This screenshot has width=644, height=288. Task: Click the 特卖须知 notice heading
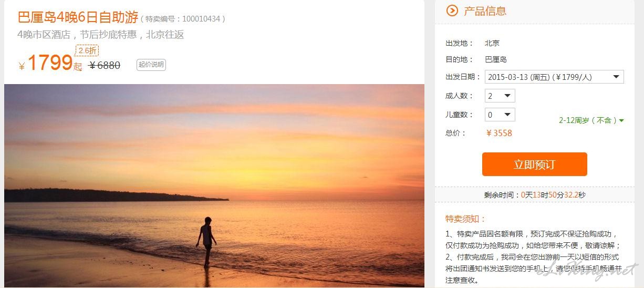coord(466,219)
